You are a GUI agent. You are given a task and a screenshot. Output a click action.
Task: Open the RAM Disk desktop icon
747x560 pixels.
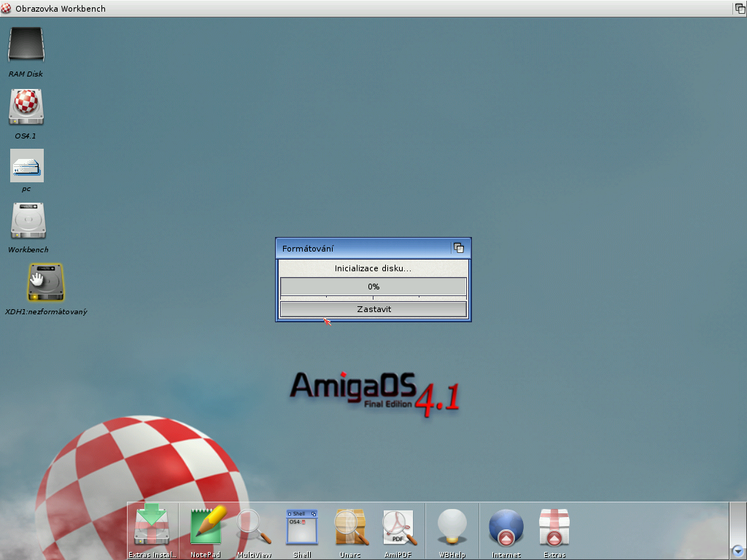pyautogui.click(x=26, y=44)
